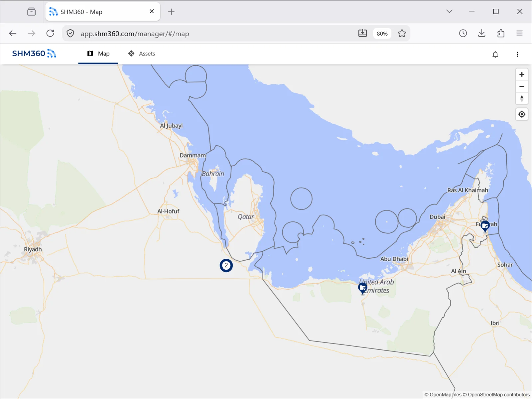The height and width of the screenshot is (399, 532).
Task: Reset map bearing to north
Action: tap(522, 98)
